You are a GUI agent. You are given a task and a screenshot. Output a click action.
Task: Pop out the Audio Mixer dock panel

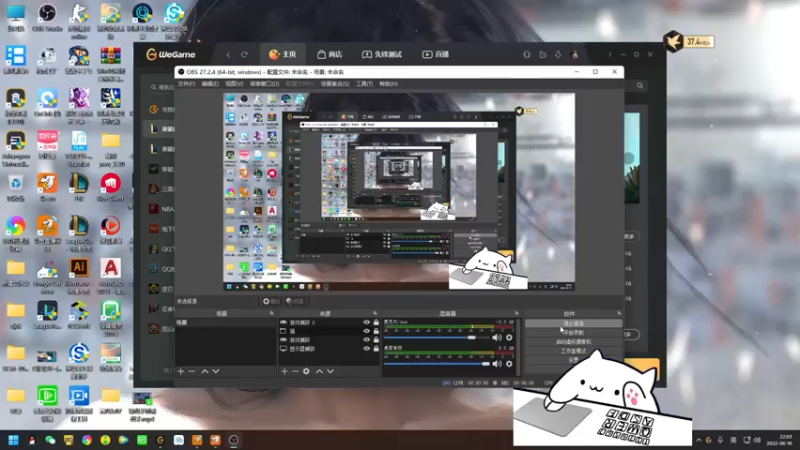coord(516,313)
